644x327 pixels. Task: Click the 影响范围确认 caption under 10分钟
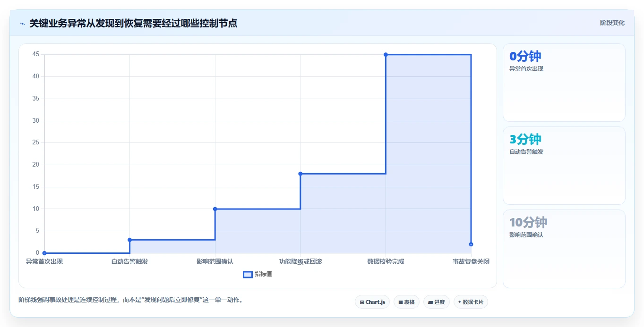pos(526,235)
